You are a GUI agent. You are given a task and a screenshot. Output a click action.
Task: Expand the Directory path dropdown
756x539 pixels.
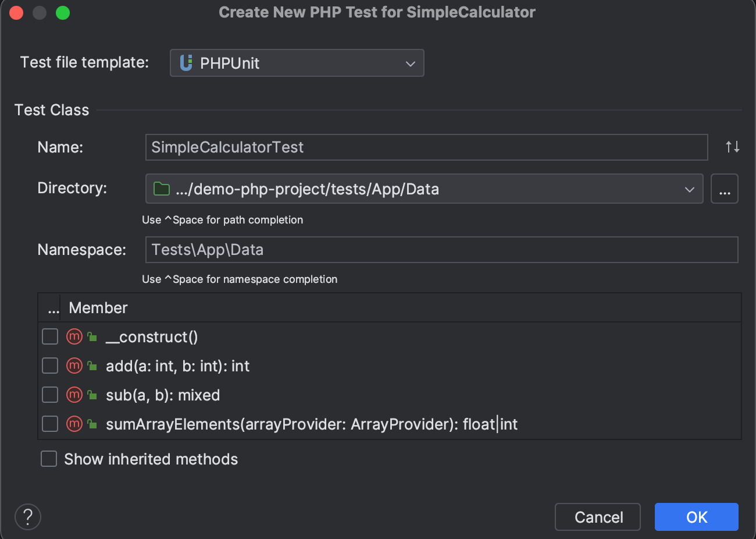point(690,189)
